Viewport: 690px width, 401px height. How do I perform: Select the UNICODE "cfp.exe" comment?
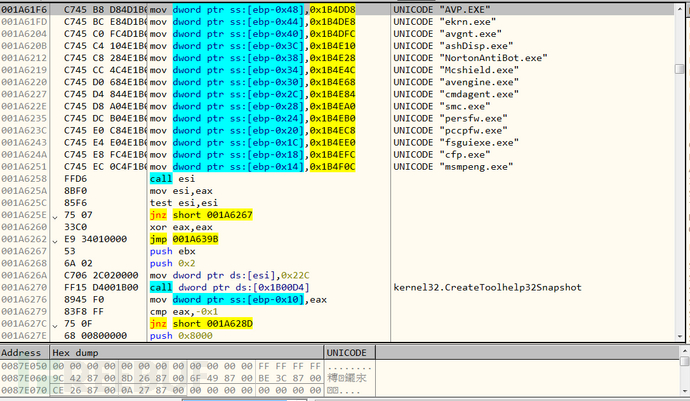[442, 155]
